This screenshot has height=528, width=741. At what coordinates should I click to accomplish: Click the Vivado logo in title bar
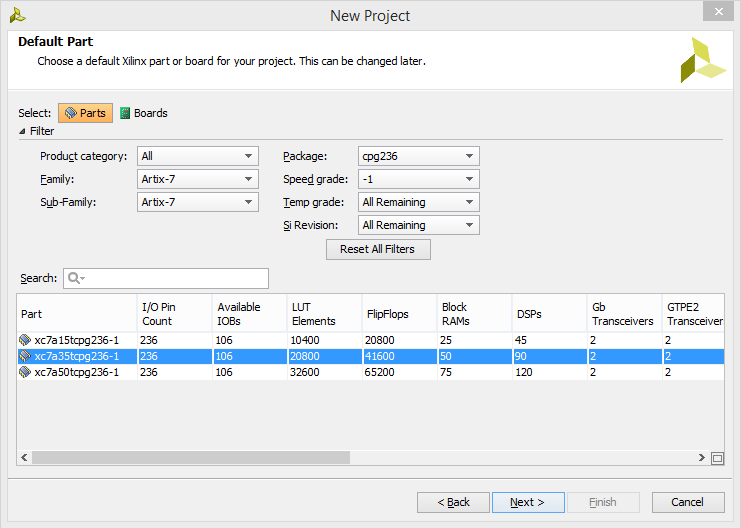tap(17, 16)
